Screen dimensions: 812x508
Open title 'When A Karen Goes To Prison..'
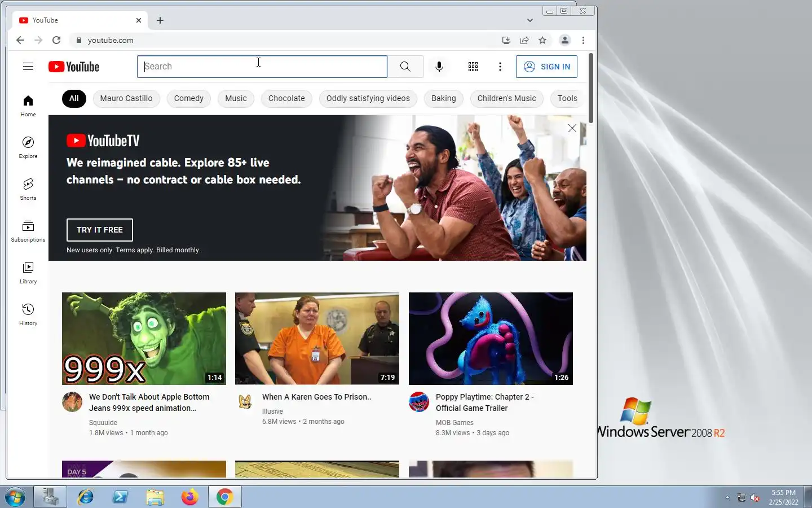click(317, 397)
